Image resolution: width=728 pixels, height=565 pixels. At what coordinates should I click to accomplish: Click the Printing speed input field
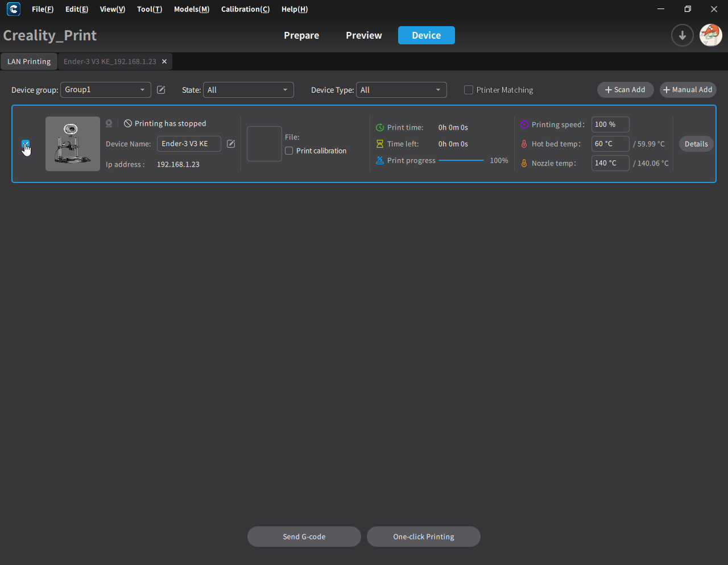point(610,124)
